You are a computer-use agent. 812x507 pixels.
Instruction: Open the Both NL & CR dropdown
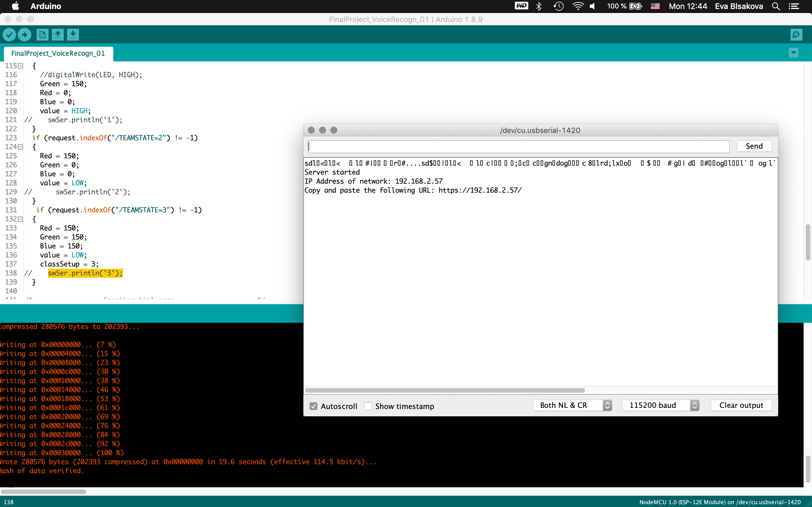pos(572,405)
